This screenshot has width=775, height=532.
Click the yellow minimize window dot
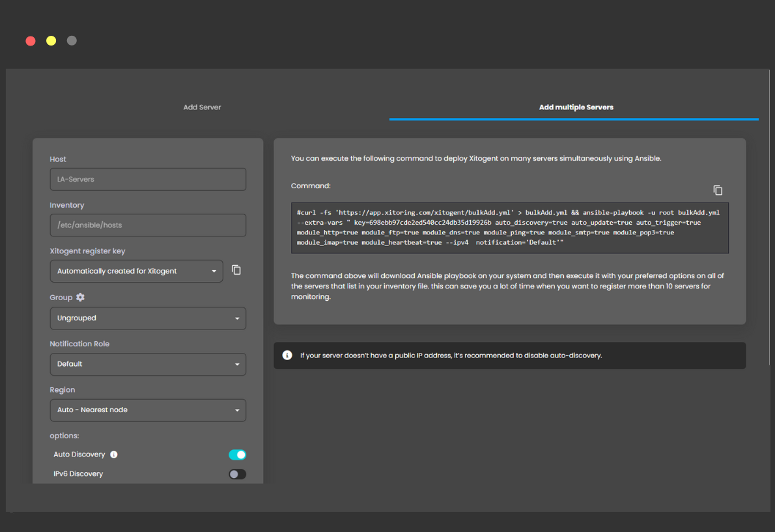51,41
